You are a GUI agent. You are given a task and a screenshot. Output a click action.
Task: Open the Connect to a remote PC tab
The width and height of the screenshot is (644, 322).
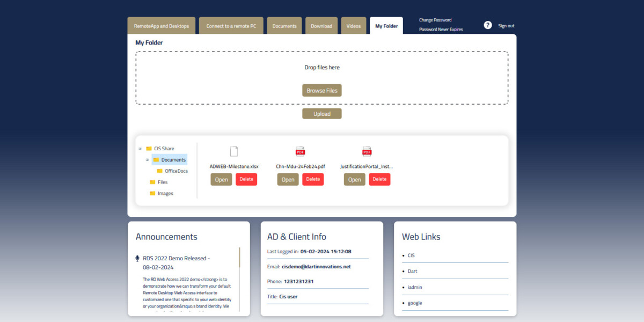point(231,26)
